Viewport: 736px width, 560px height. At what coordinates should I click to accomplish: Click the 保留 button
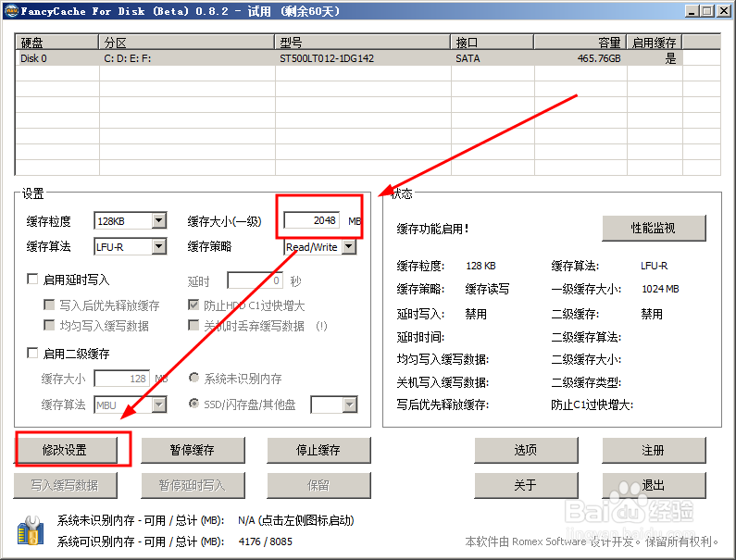pos(318,485)
